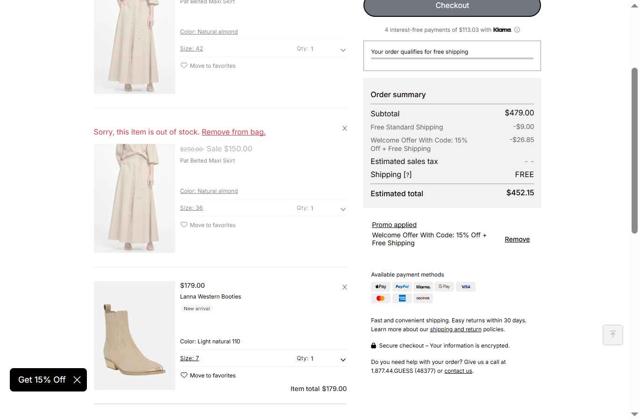Remove out-of-stock skirt with X icon
The height and width of the screenshot is (420, 640).
344,128
